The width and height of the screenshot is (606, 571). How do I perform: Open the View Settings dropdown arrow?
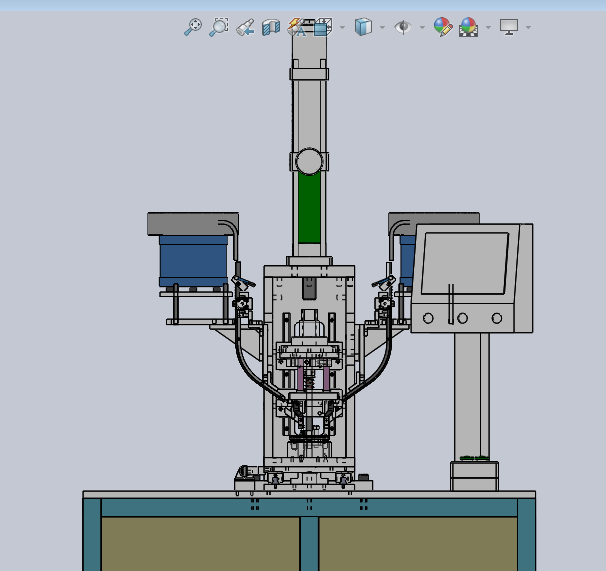pos(528,27)
